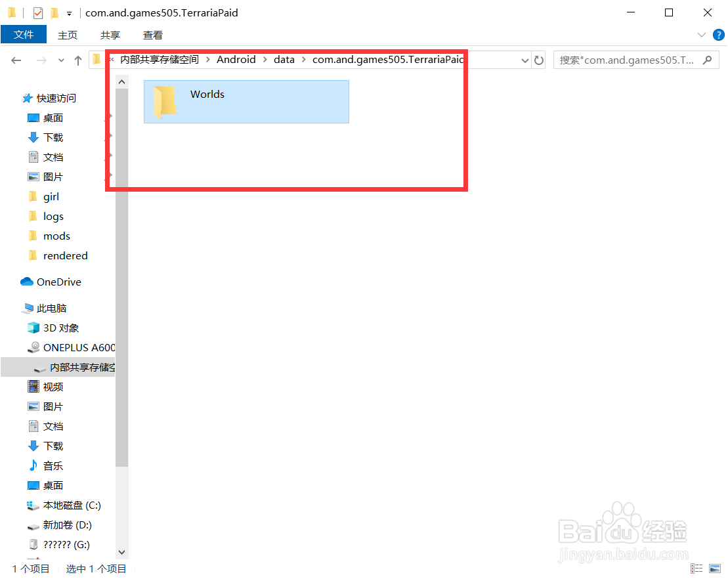The image size is (728, 579).
Task: Click data in the address breadcrumb
Action: (284, 60)
